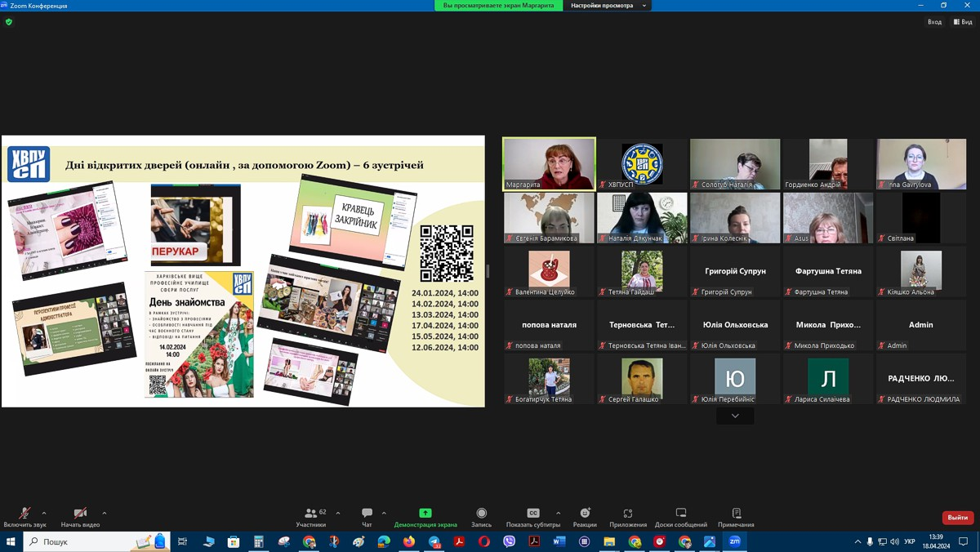Select Сергей Галашко's tile
Viewport: 980px width, 552px height.
(x=643, y=379)
